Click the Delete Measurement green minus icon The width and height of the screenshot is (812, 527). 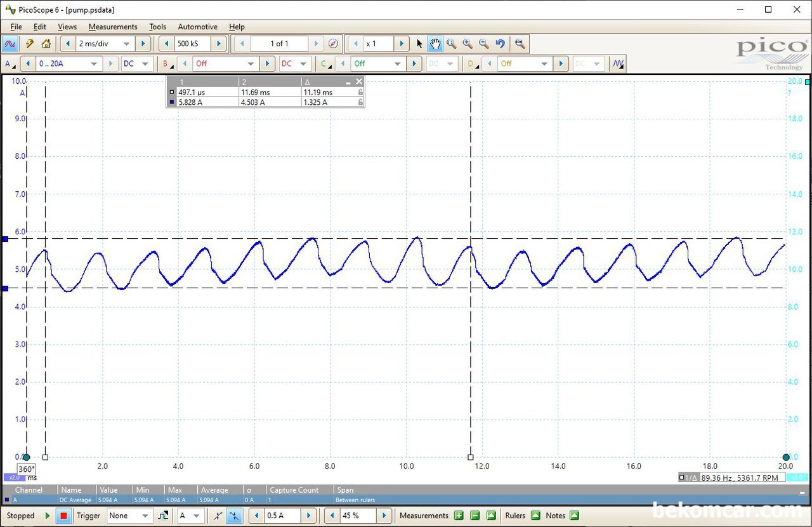point(475,516)
